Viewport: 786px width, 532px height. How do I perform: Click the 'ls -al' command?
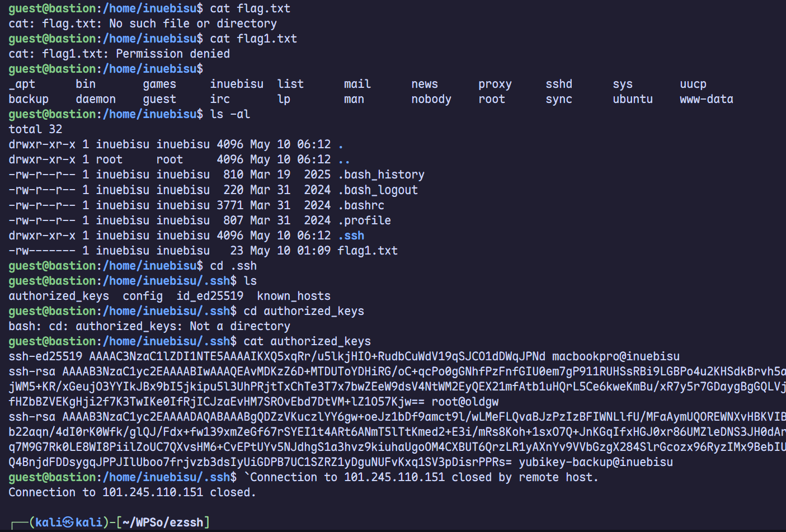pos(230,114)
